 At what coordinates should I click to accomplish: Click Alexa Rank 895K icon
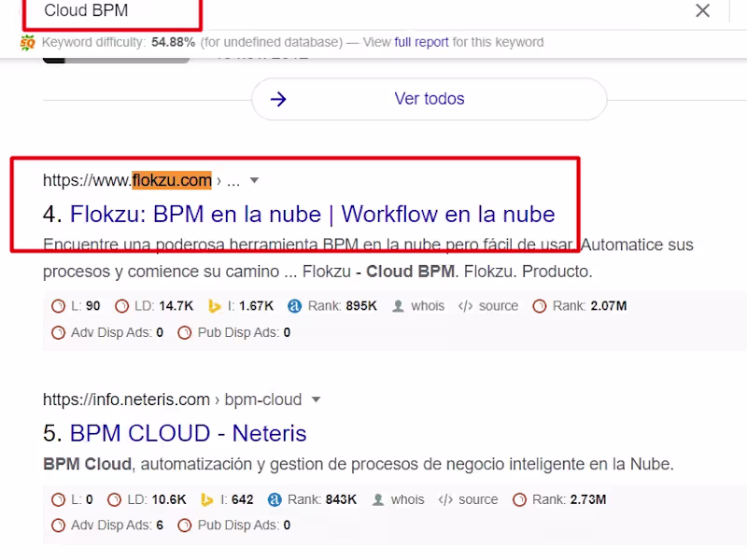(294, 306)
